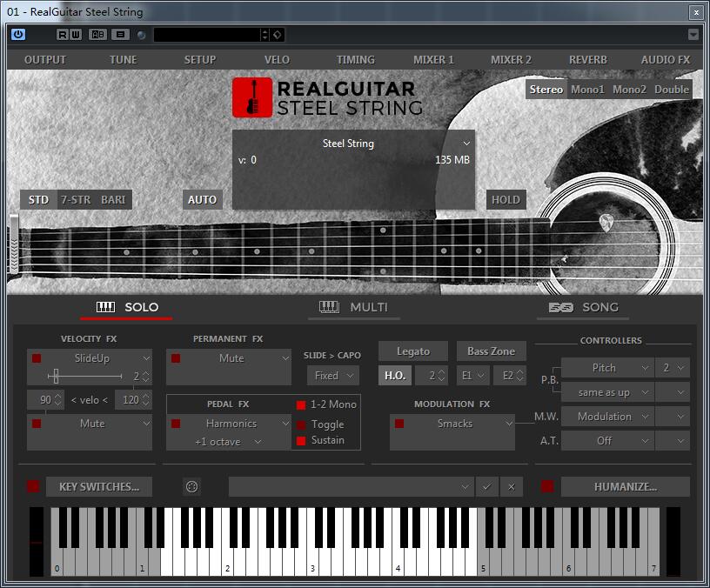710x588 pixels.
Task: Open the Pitch controller dropdown
Action: [x=607, y=368]
